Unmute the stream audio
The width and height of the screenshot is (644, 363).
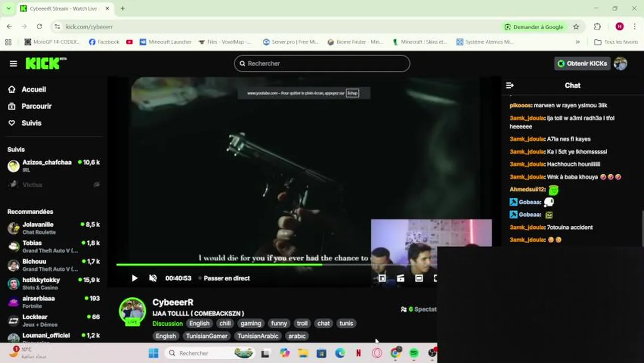pos(153,278)
